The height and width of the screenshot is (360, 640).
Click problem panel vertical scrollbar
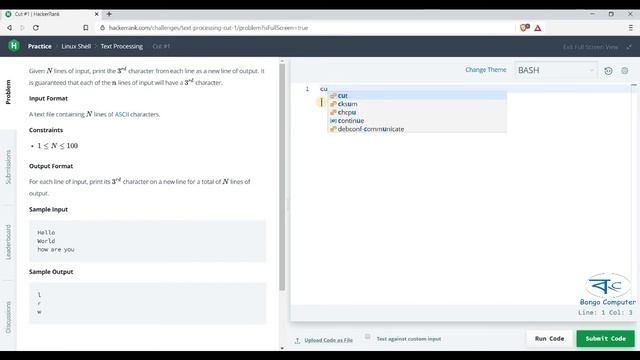282,177
